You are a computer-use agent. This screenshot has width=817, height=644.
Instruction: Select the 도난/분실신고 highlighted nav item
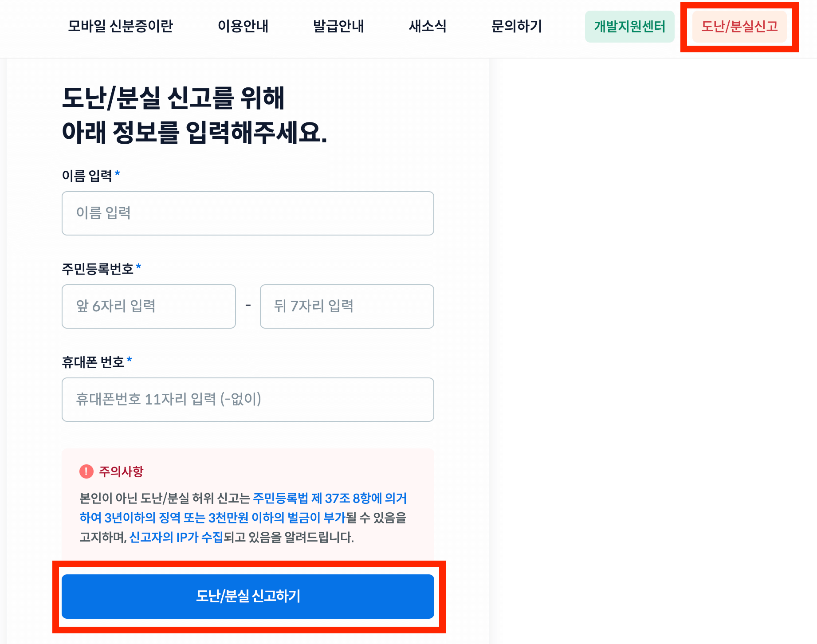tap(740, 27)
